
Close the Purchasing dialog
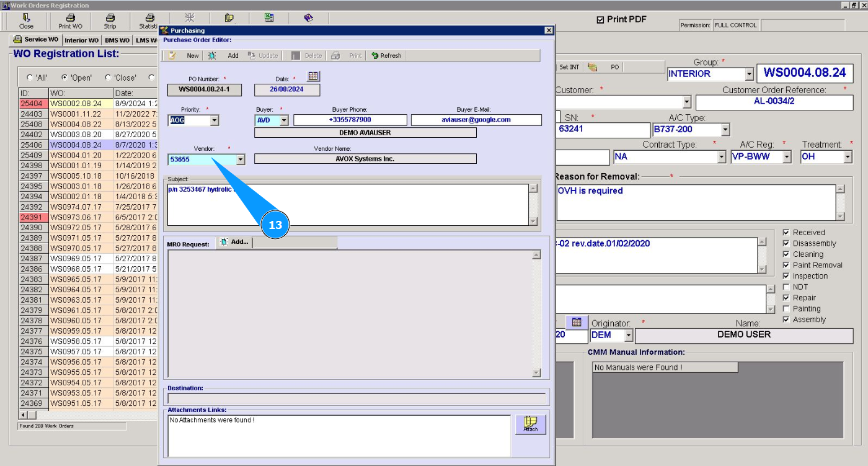coord(549,30)
